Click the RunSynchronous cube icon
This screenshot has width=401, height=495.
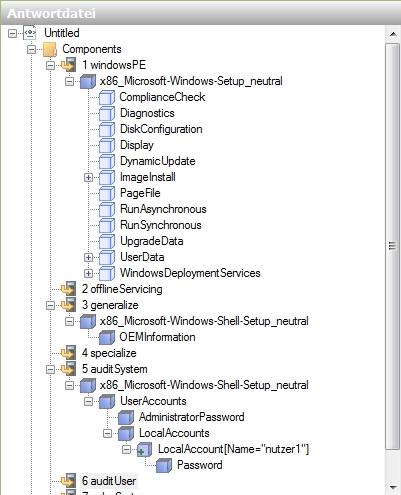click(x=107, y=225)
